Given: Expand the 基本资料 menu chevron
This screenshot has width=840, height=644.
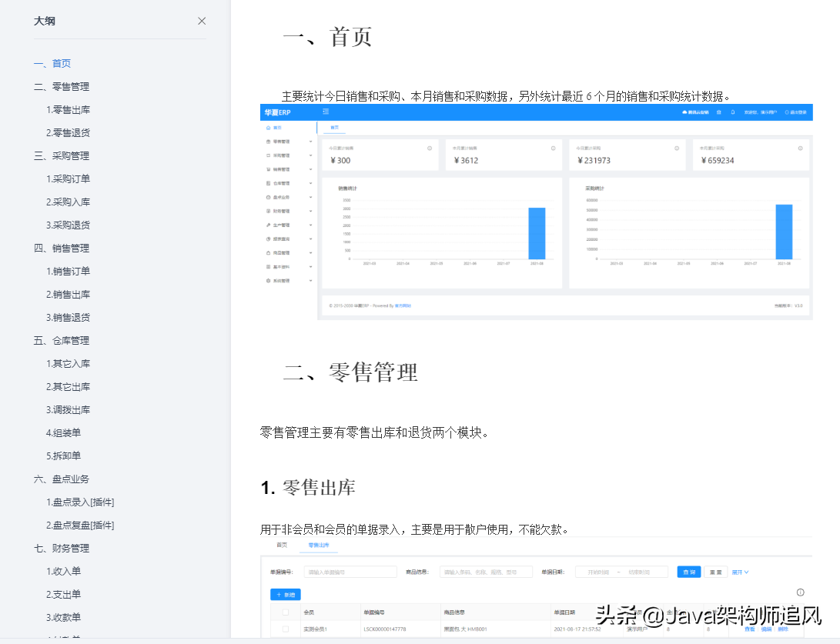Looking at the screenshot, I should pos(310,266).
